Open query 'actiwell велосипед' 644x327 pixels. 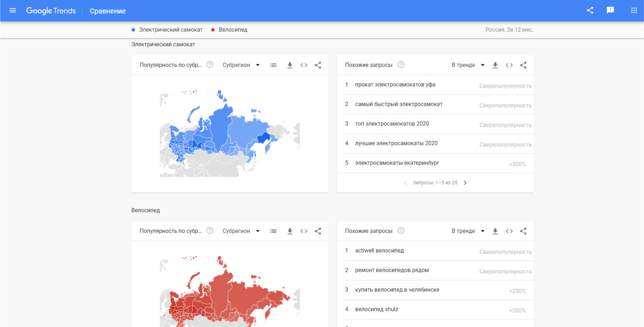[379, 251]
